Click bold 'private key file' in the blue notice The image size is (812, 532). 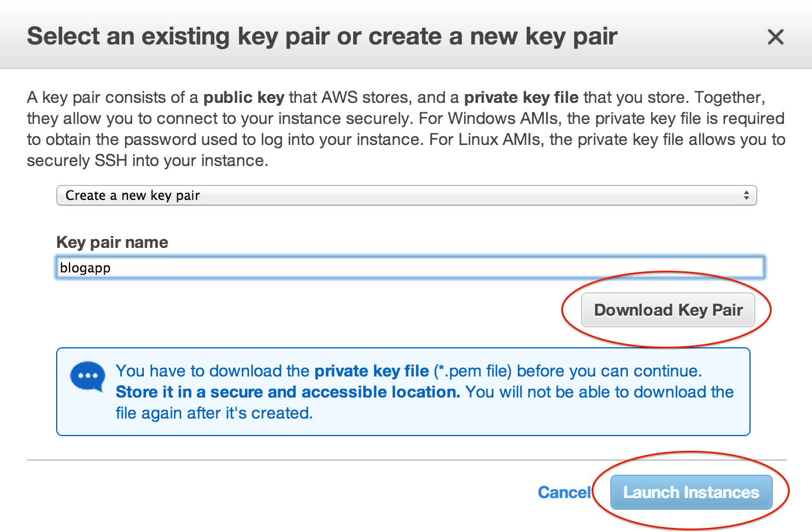pyautogui.click(x=372, y=371)
